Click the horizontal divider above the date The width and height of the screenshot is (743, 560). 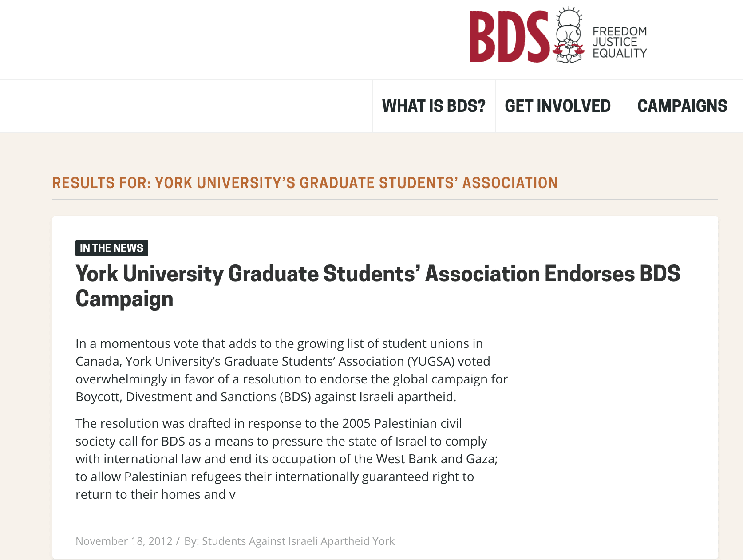coord(385,525)
